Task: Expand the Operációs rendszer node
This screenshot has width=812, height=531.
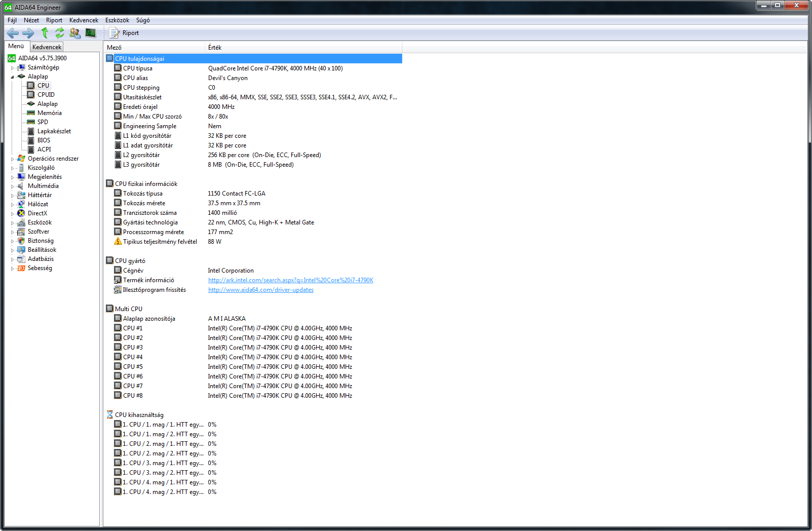Action: pyautogui.click(x=13, y=159)
